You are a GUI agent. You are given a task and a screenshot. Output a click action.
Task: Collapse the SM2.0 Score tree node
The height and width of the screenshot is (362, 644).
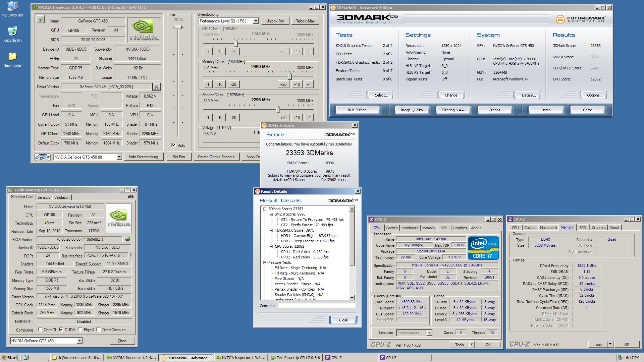click(x=271, y=214)
